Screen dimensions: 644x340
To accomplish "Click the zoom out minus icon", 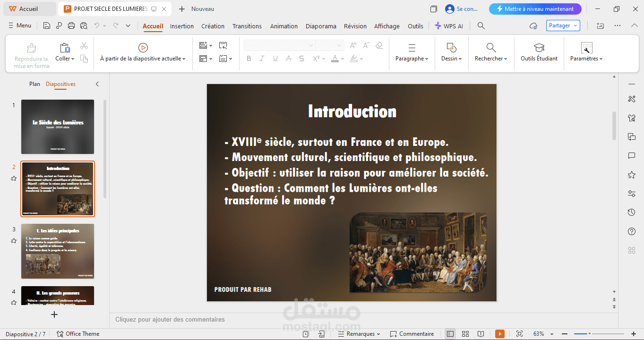I will 565,334.
